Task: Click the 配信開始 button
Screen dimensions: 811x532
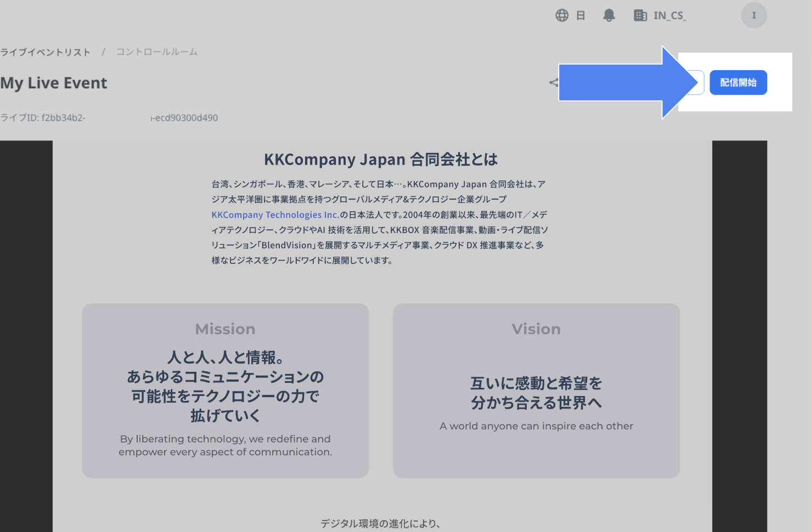Action: tap(738, 83)
